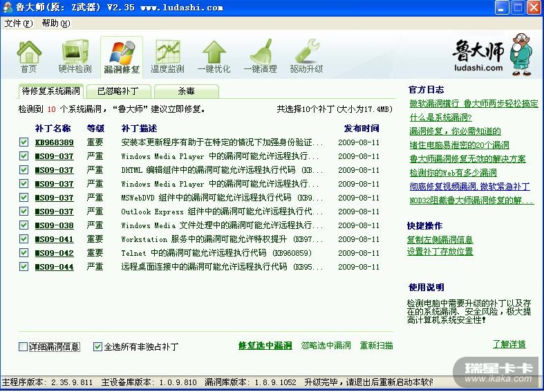The width and height of the screenshot is (544, 392).
Task: Switch to the 已忽略补丁 tab
Action: 118,91
